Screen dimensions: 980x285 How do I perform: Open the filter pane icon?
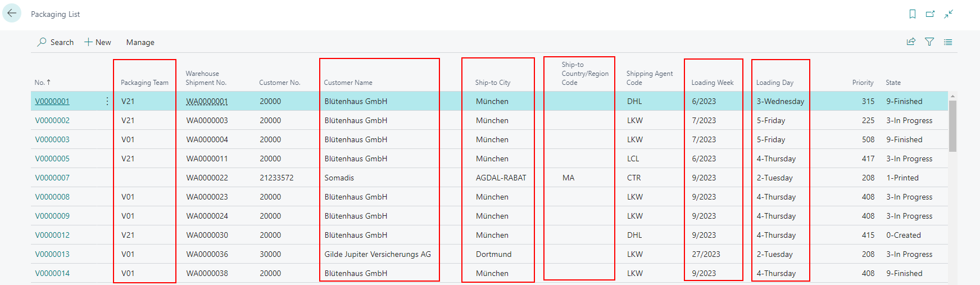929,42
